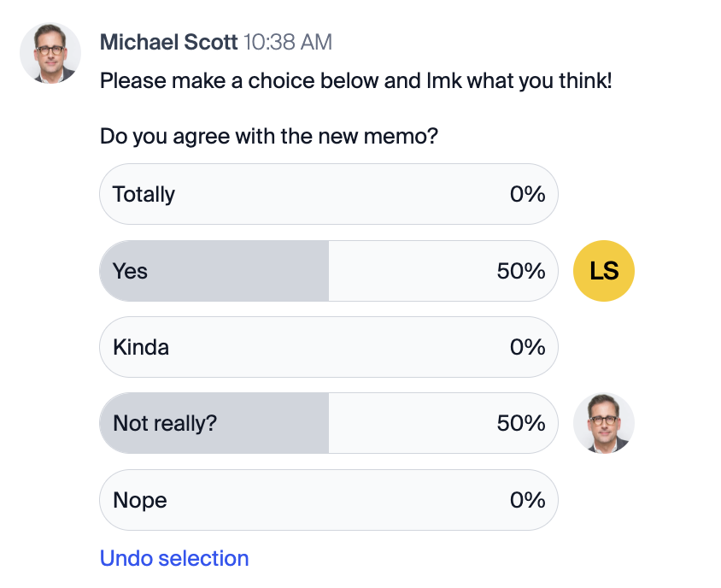Image resolution: width=721 pixels, height=588 pixels.
Task: Click the 'Please make a choice below' message text
Action: [x=356, y=81]
